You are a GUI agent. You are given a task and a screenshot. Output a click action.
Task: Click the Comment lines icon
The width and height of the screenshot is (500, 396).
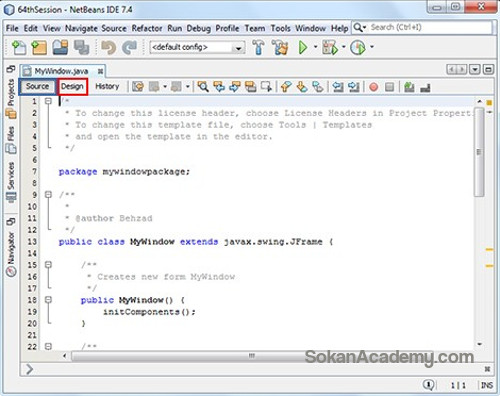409,87
